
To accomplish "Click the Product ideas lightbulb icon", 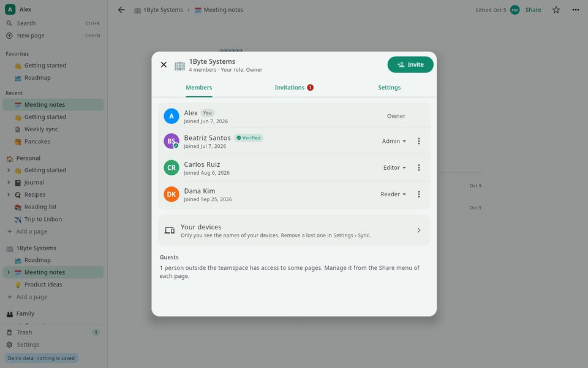I will pyautogui.click(x=18, y=285).
